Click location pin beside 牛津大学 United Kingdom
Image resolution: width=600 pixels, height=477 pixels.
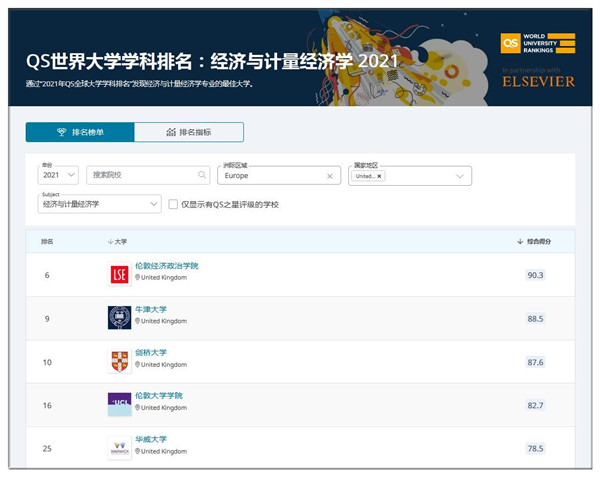[137, 321]
